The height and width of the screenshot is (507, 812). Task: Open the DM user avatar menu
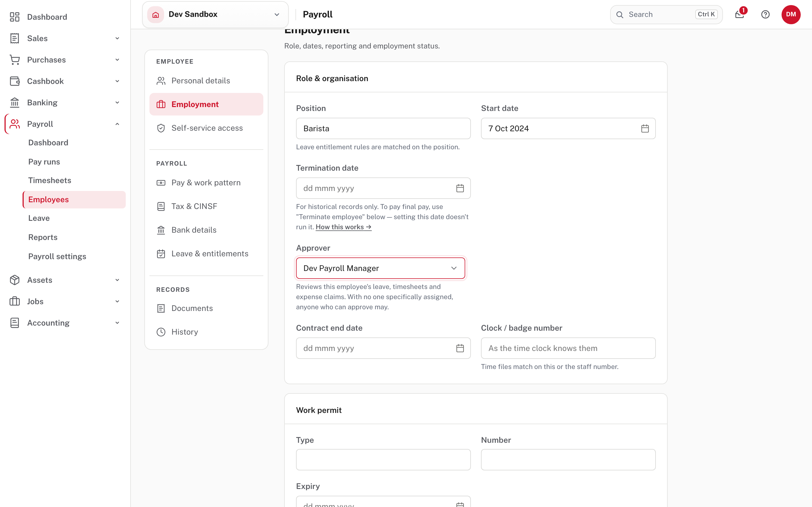pyautogui.click(x=791, y=14)
